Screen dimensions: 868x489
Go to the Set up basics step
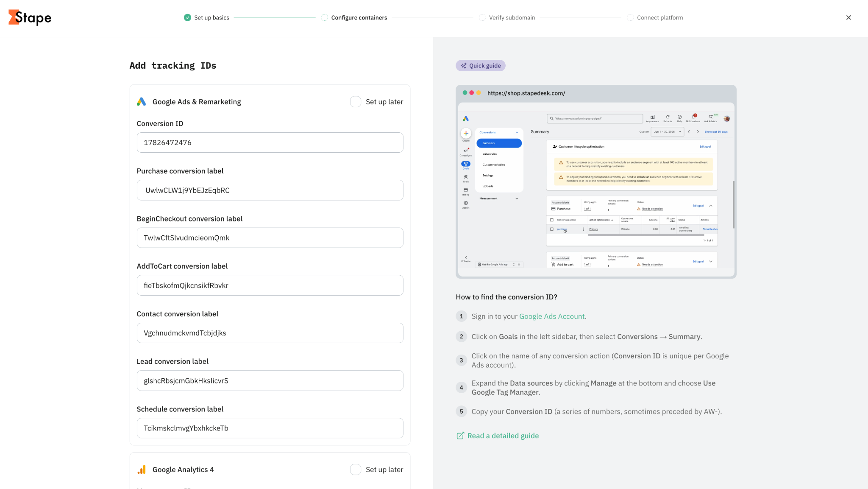pyautogui.click(x=206, y=17)
